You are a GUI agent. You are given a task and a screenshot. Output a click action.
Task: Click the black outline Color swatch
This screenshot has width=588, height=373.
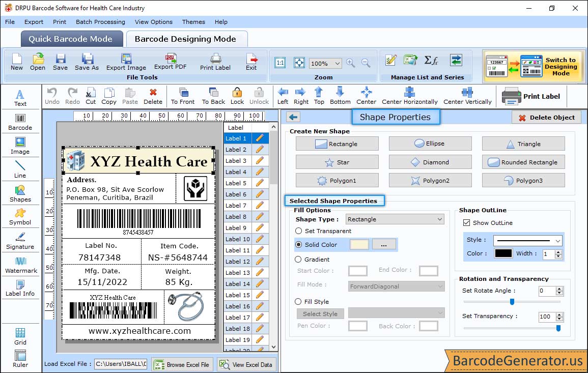coord(503,253)
